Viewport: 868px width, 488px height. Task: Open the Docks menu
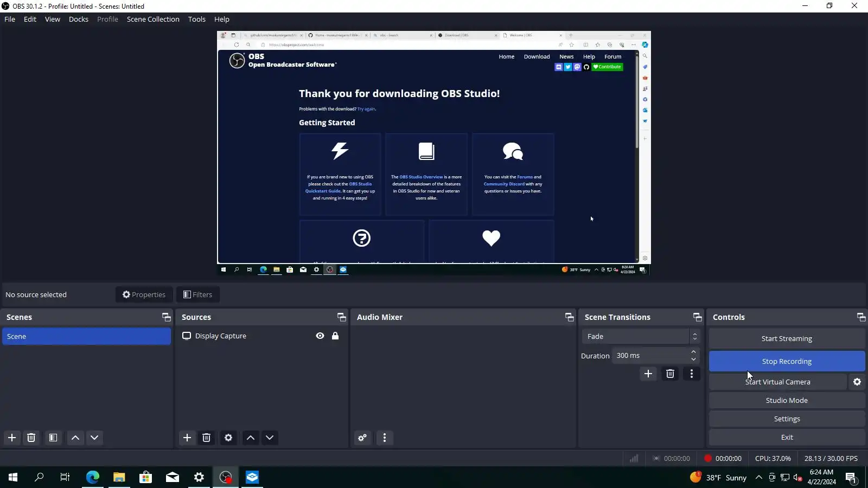79,19
